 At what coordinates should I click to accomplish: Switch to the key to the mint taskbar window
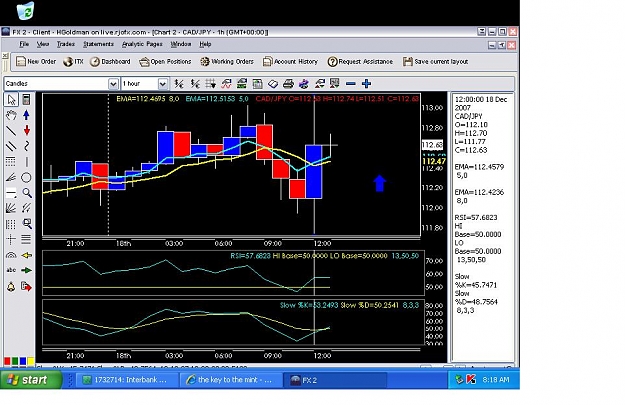tap(230, 380)
